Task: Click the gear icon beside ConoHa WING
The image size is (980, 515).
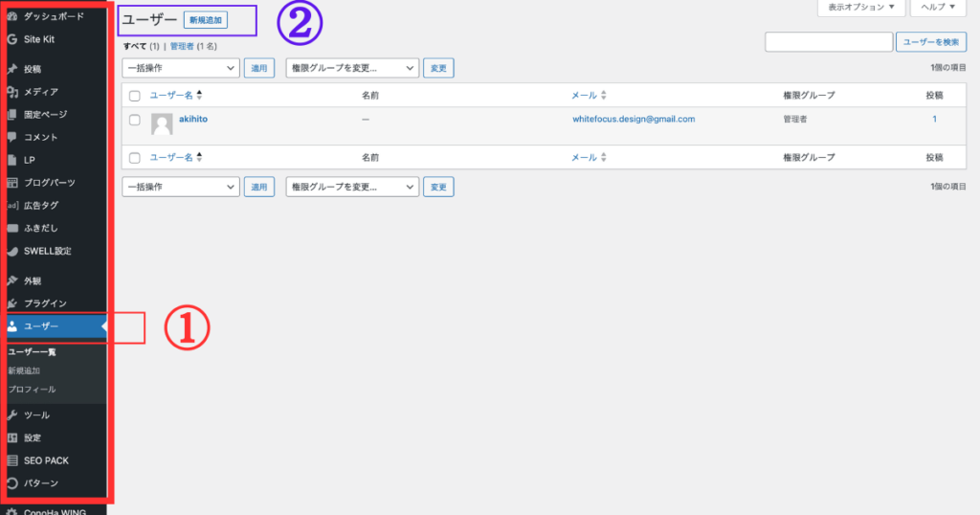Action: click(12, 510)
